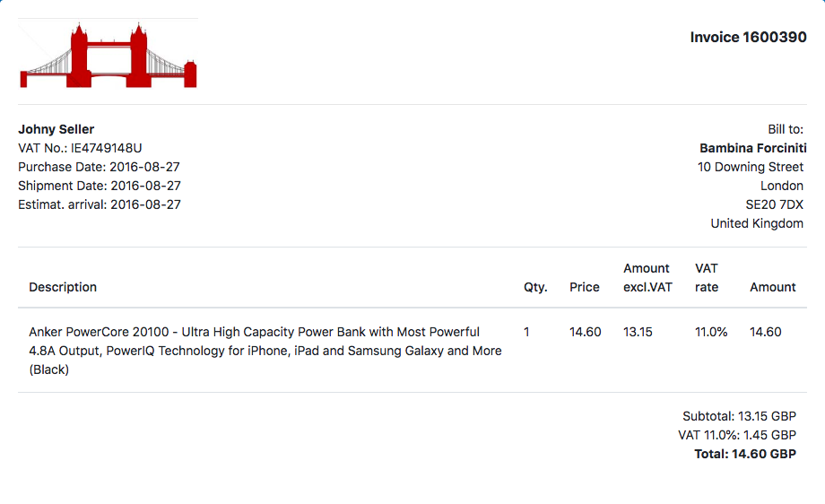Click the Qty. column header
This screenshot has height=504, width=825.
click(x=535, y=287)
